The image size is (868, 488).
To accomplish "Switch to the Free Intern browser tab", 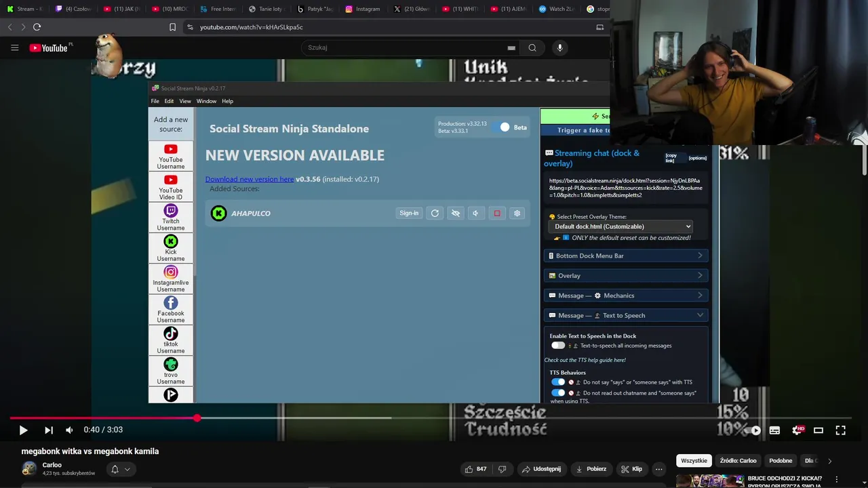I will (x=218, y=9).
